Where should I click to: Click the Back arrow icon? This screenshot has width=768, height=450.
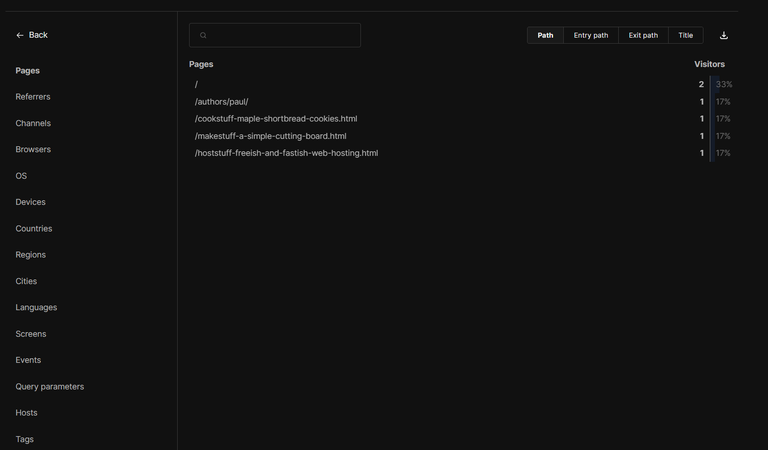click(20, 35)
